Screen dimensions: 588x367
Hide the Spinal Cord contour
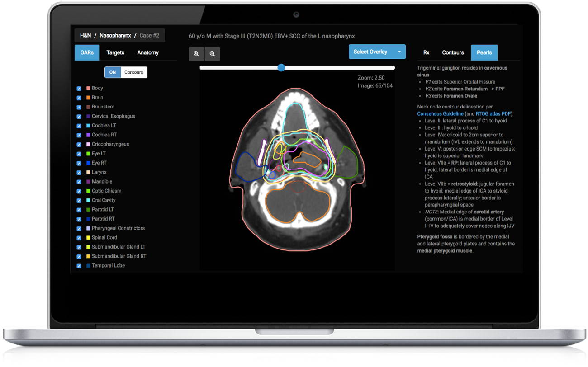[x=79, y=237]
